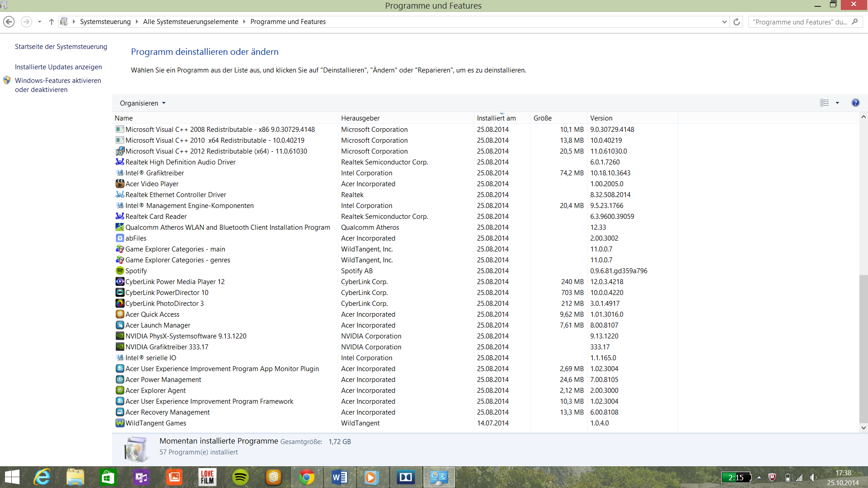Open Spotify from the taskbar
The image size is (868, 488).
[241, 477]
